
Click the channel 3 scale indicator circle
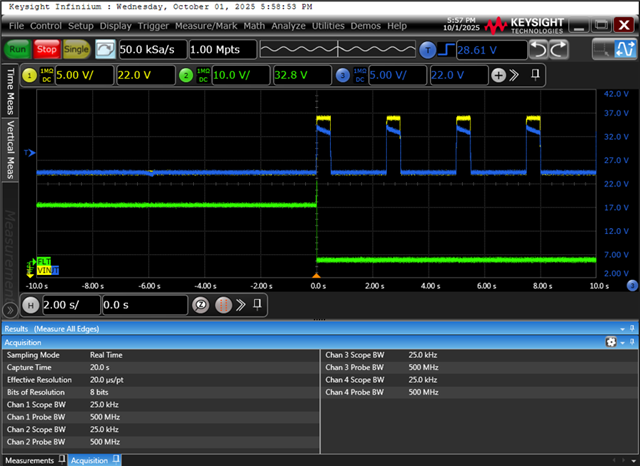[632, 286]
